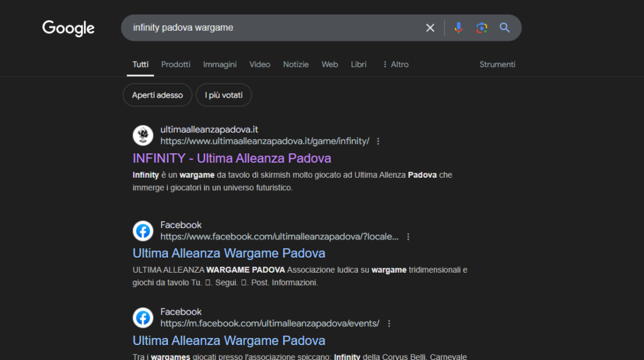Click the ultimaalleanzapadova.it site name text
Image resolution: width=644 pixels, height=360 pixels.
pyautogui.click(x=209, y=129)
